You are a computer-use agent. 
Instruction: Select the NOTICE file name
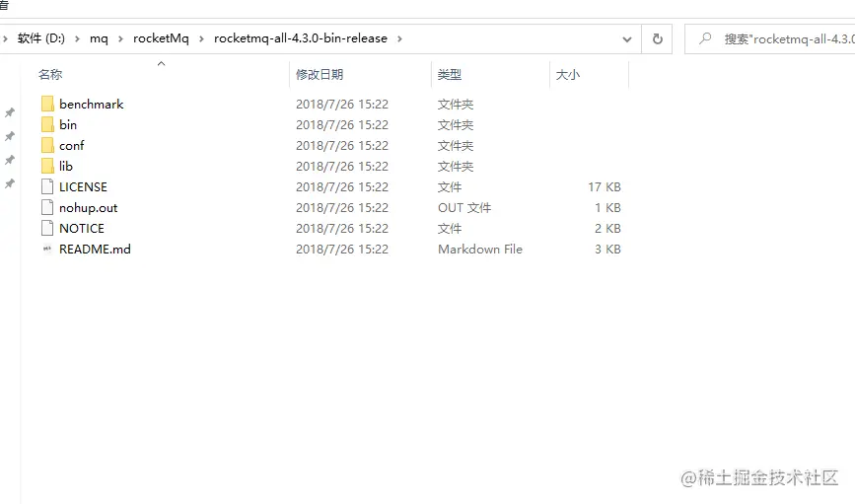tap(82, 228)
